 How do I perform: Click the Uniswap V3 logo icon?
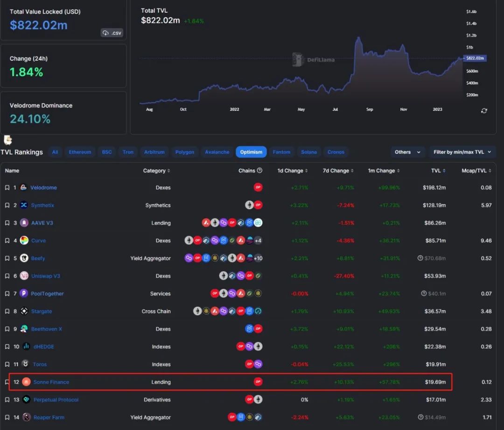[x=24, y=275]
